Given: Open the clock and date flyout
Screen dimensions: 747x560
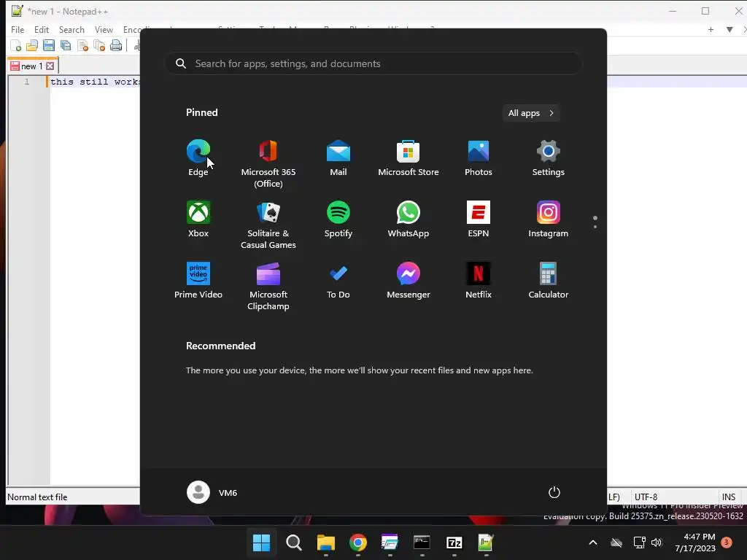Looking at the screenshot, I should pos(695,542).
